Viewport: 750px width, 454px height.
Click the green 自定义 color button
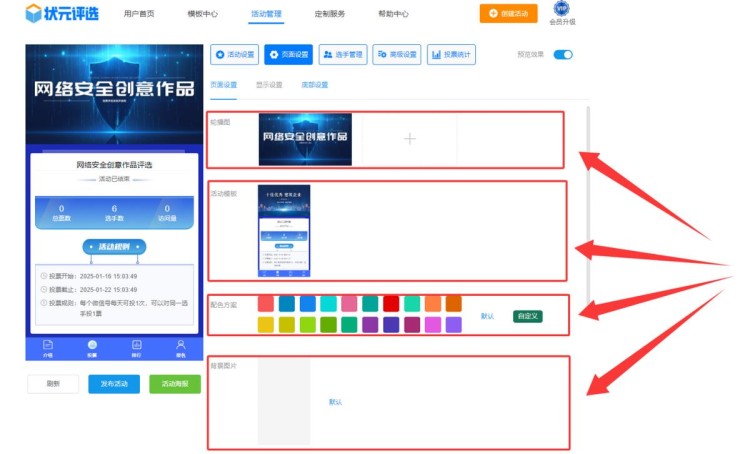(527, 316)
